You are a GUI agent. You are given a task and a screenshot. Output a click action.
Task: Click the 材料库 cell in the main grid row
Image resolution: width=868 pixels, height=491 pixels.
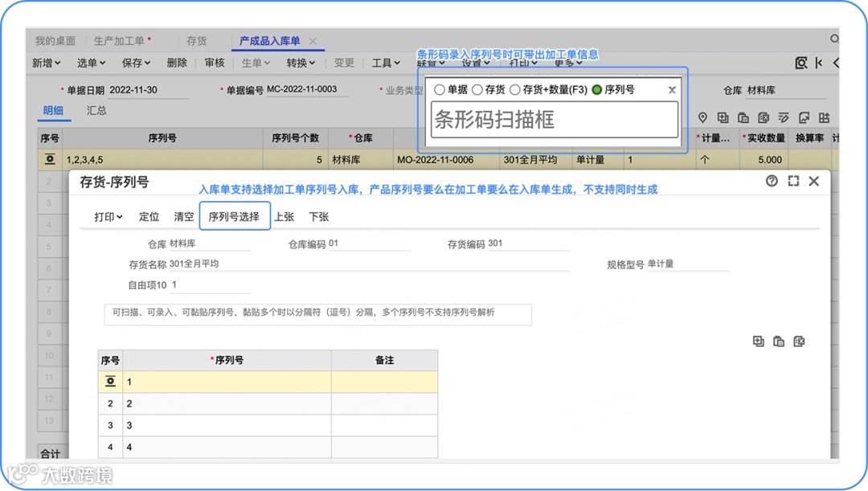pyautogui.click(x=361, y=160)
